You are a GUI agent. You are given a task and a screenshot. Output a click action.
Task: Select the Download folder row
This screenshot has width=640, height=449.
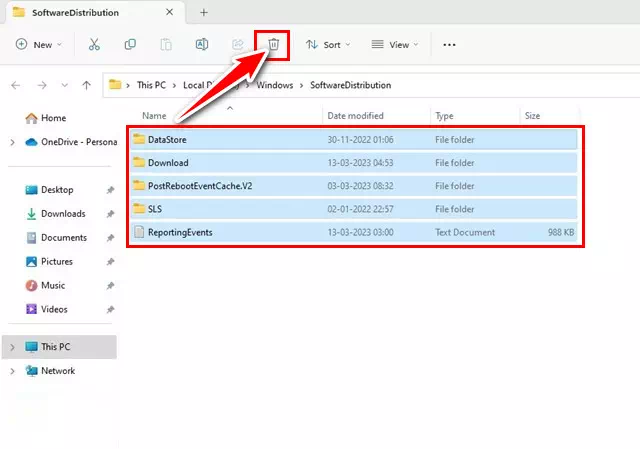(354, 163)
